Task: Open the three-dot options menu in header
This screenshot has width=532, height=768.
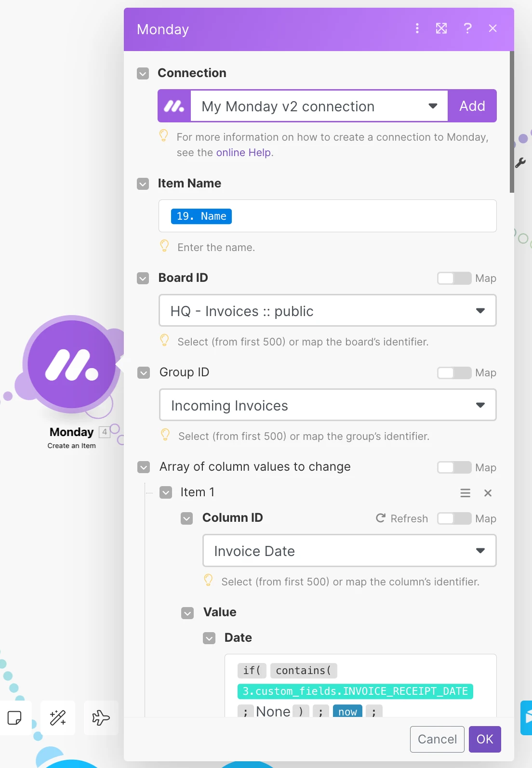Action: [x=417, y=28]
